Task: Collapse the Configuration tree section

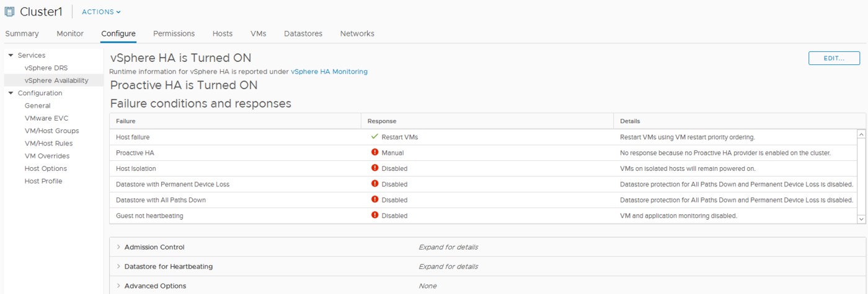Action: click(x=11, y=93)
